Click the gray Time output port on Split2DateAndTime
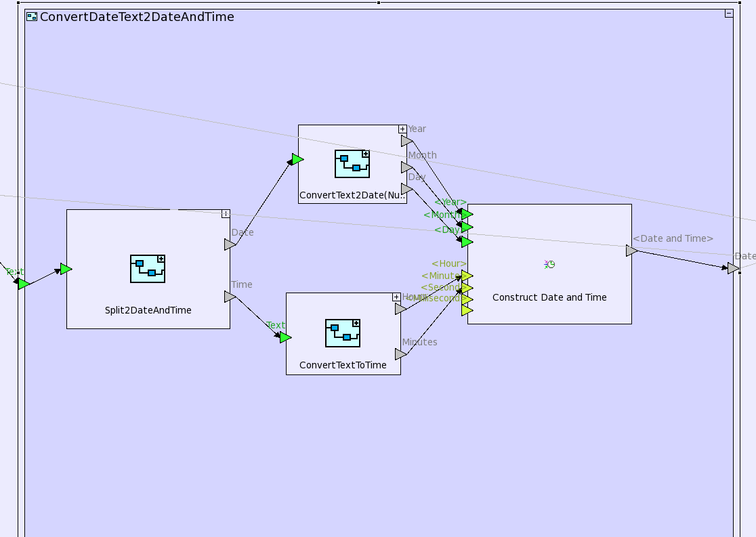The image size is (756, 537). (x=230, y=297)
